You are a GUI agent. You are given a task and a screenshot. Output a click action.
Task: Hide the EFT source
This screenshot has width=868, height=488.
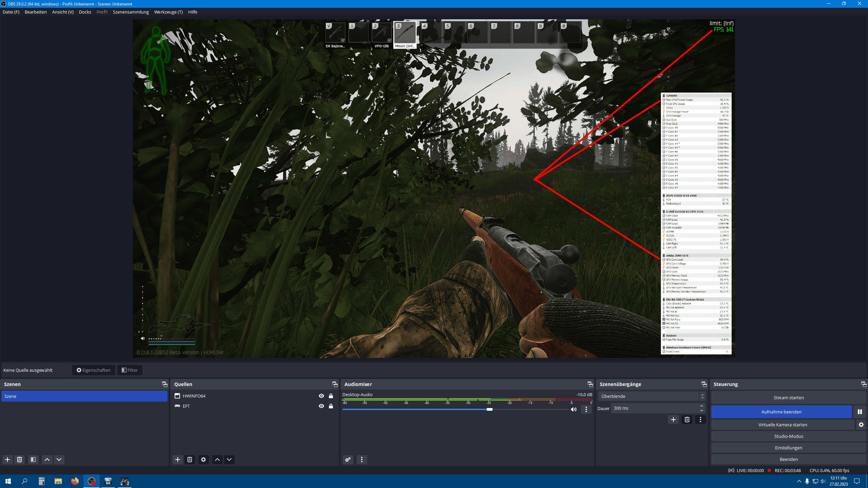click(x=321, y=406)
